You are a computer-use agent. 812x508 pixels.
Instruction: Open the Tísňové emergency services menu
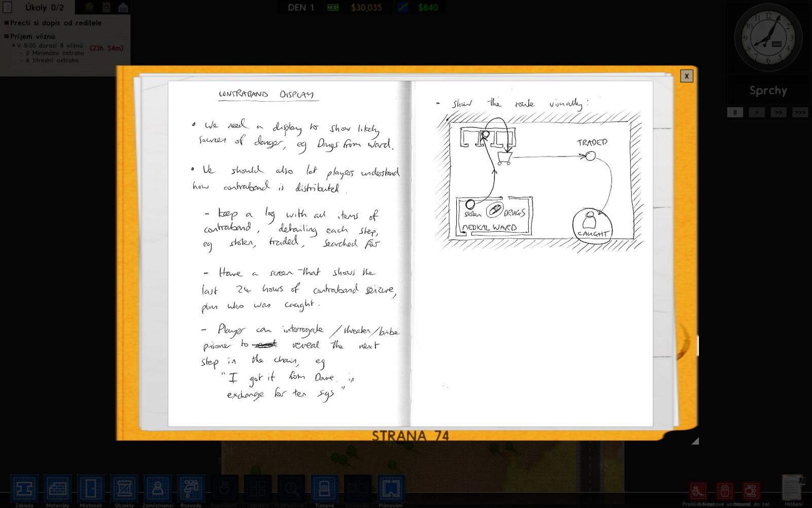tap(324, 489)
